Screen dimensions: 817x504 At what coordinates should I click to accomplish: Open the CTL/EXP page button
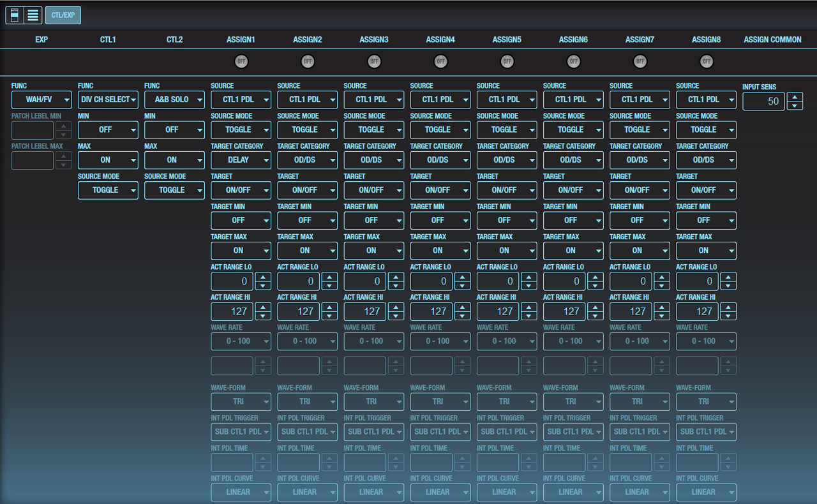pos(63,15)
